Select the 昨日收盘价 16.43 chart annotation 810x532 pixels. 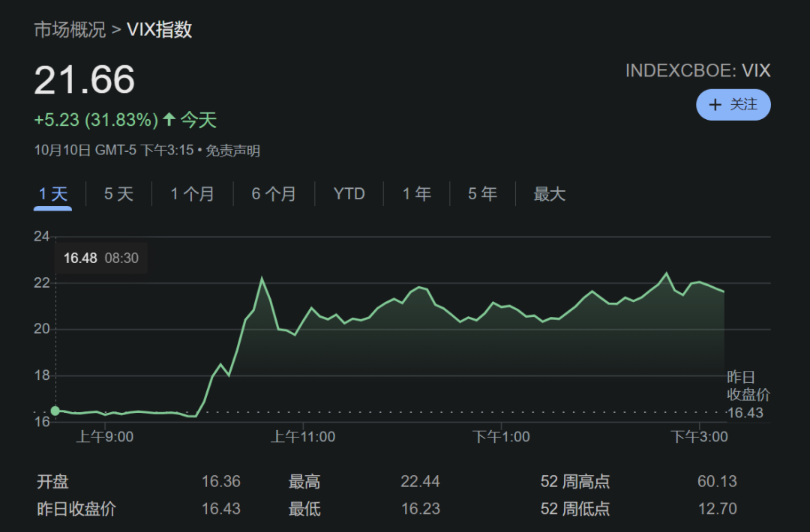[x=748, y=395]
